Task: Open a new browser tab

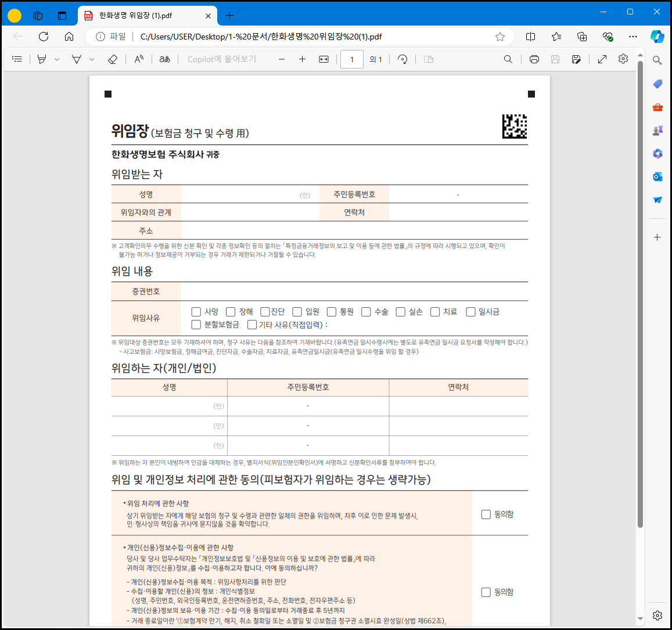Action: [x=230, y=16]
